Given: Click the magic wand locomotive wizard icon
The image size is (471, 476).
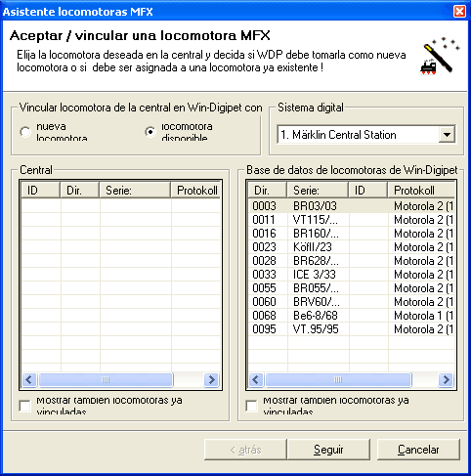Looking at the screenshot, I should click(440, 57).
